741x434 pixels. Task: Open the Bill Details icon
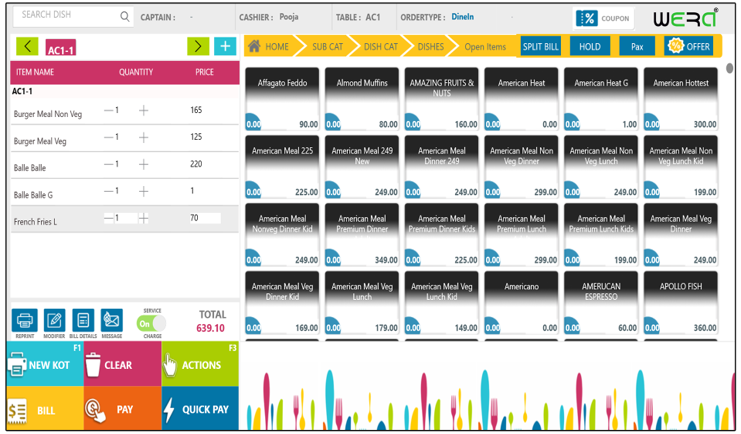pyautogui.click(x=83, y=320)
